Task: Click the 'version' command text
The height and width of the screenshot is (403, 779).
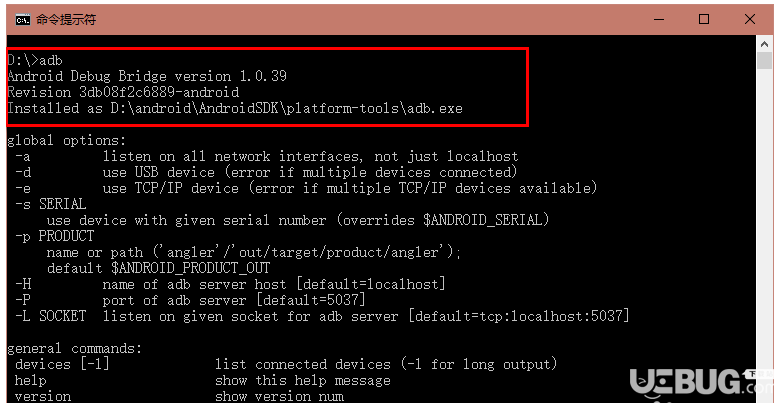Action: coord(43,396)
